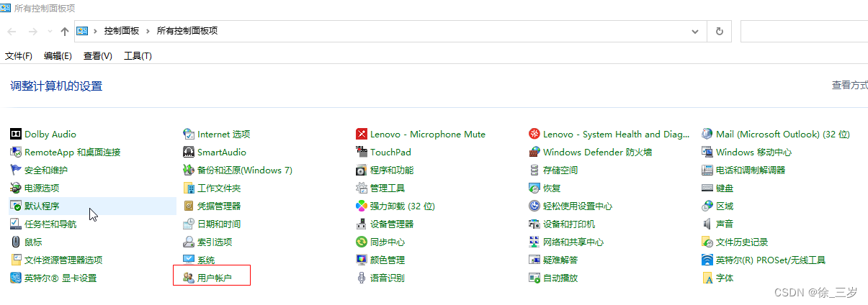Open the 恢复 link
Viewport: 868px width, 305px height.
[x=552, y=188]
